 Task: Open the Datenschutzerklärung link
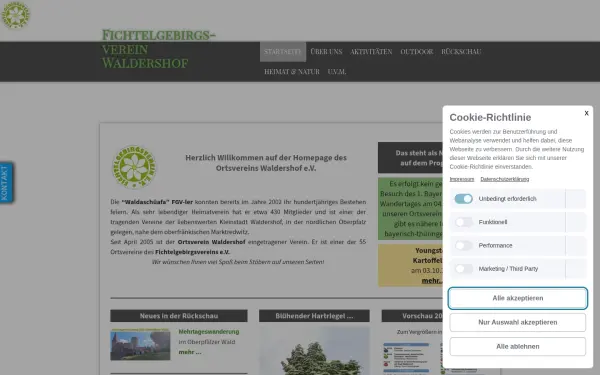504,179
